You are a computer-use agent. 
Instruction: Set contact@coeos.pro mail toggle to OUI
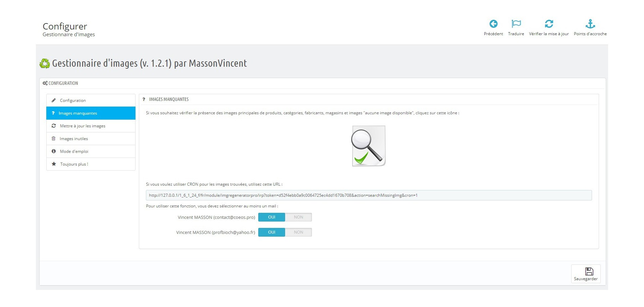pyautogui.click(x=272, y=217)
